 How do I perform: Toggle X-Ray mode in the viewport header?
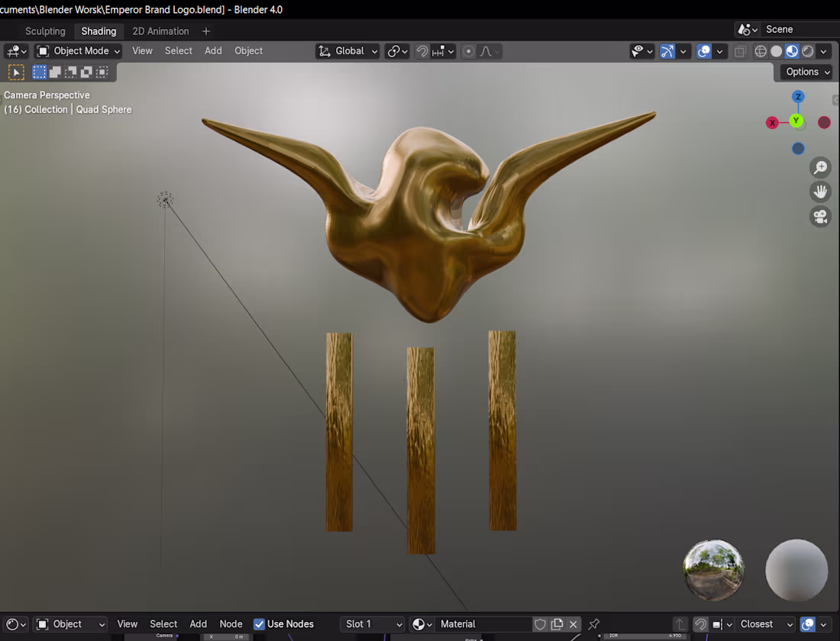click(x=738, y=51)
